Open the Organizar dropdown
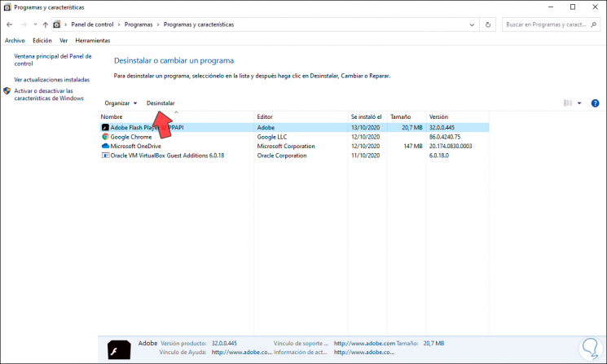The width and height of the screenshot is (607, 364). (x=121, y=103)
